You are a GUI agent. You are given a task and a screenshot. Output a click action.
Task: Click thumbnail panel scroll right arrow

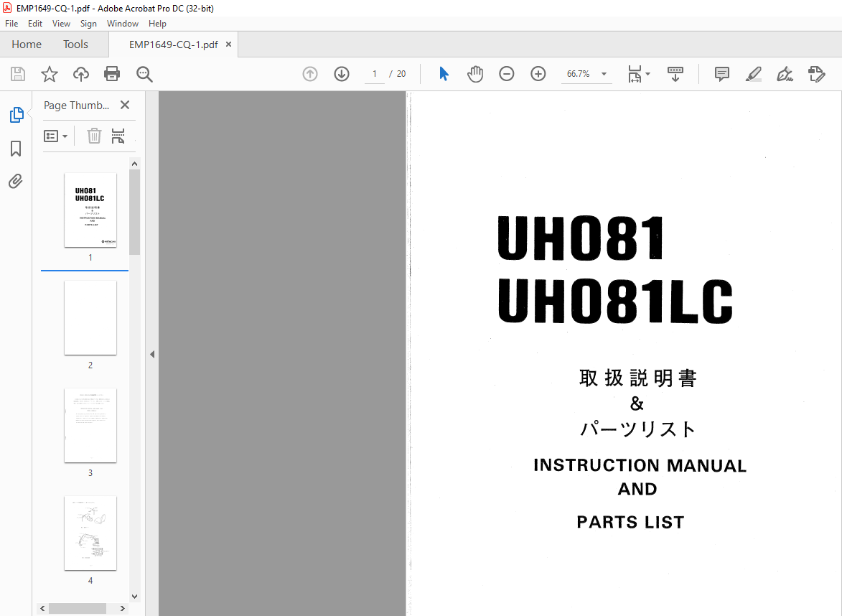123,609
